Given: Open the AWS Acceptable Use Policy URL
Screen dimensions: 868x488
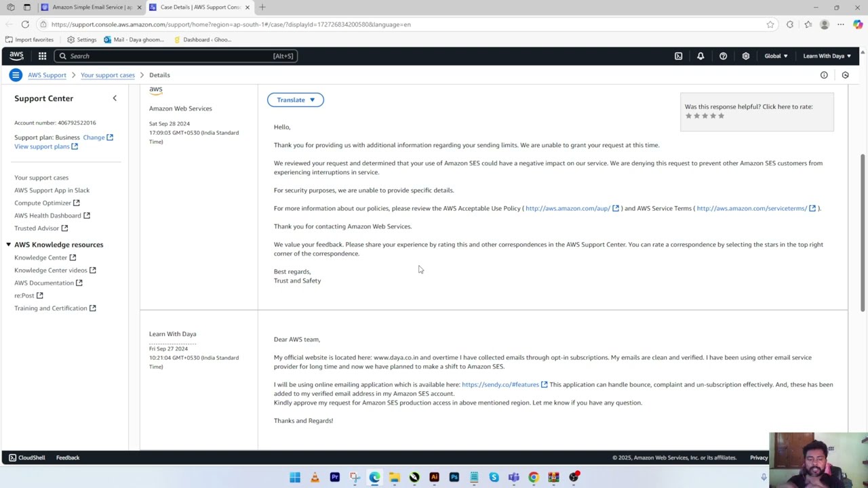Looking at the screenshot, I should tap(572, 208).
